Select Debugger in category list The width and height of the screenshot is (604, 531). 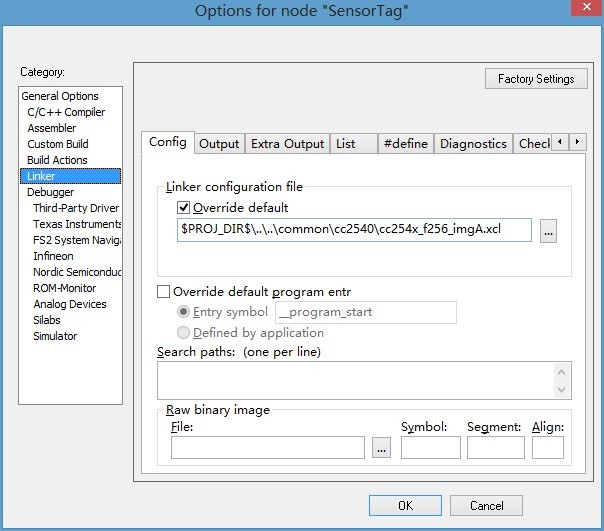(x=51, y=192)
